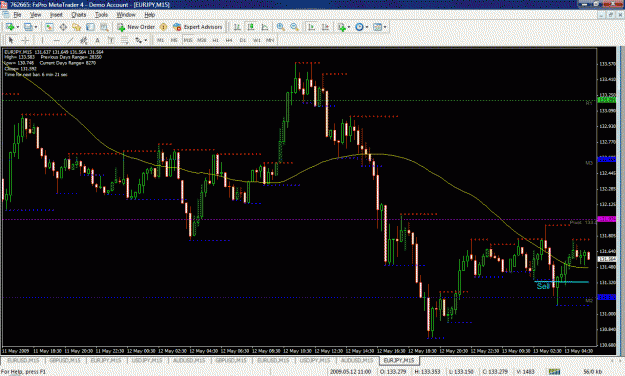The image size is (625, 376).
Task: Expand the Indicators dropdown arrow
Action: 349,27
